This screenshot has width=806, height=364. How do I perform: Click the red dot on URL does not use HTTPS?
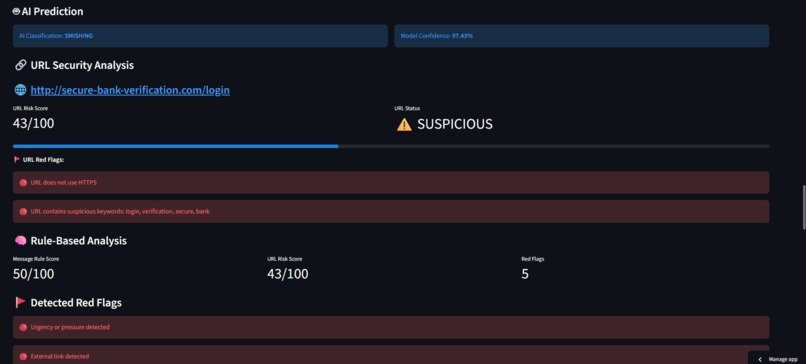(23, 183)
